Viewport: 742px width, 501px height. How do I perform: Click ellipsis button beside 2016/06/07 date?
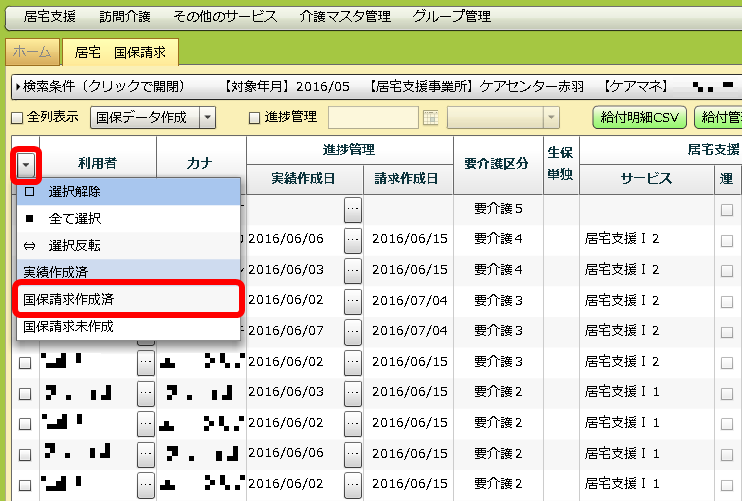[x=352, y=330]
